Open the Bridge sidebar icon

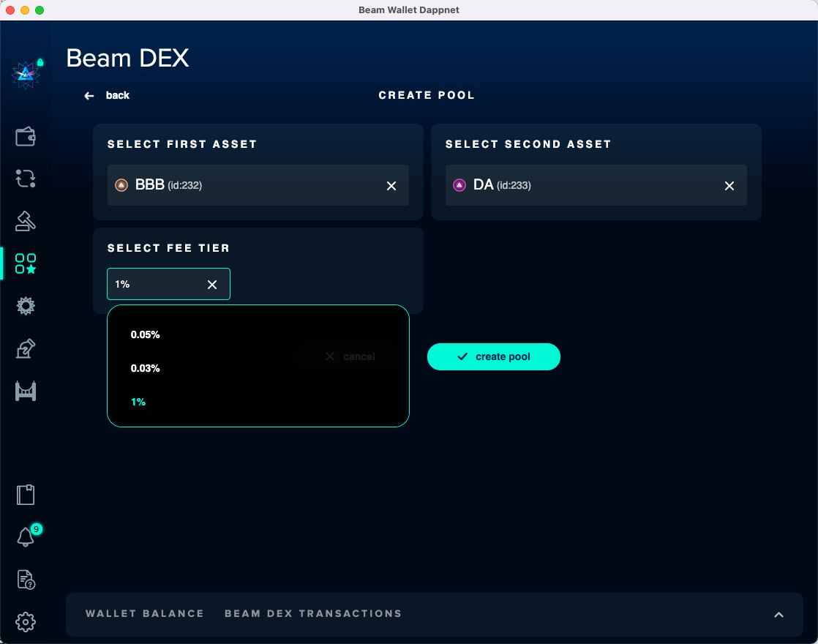[25, 391]
